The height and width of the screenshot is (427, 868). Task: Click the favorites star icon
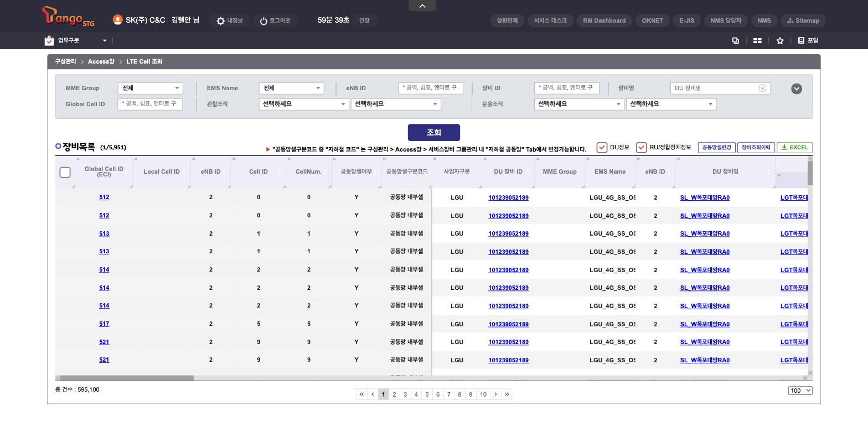coord(780,40)
